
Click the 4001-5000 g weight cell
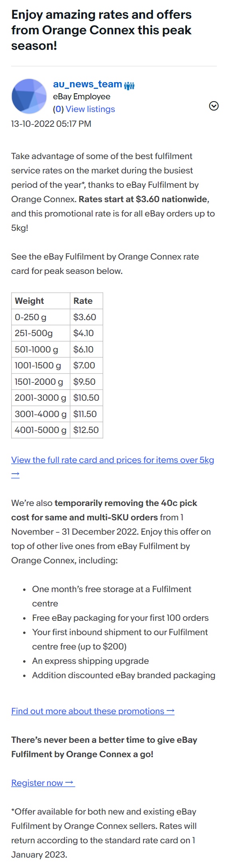coord(41,430)
